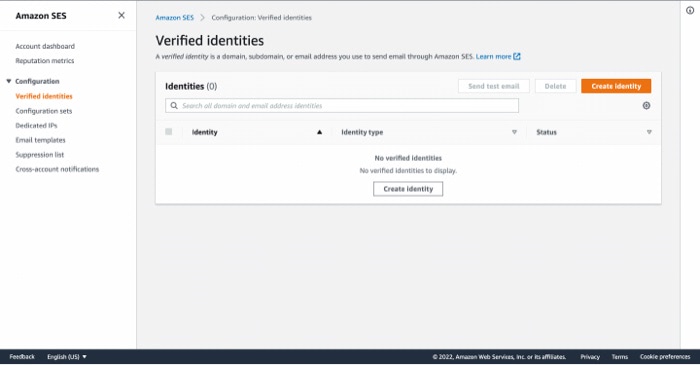Viewport: 700px width, 365px height.
Task: Click the Configuration section label
Action: click(x=37, y=81)
